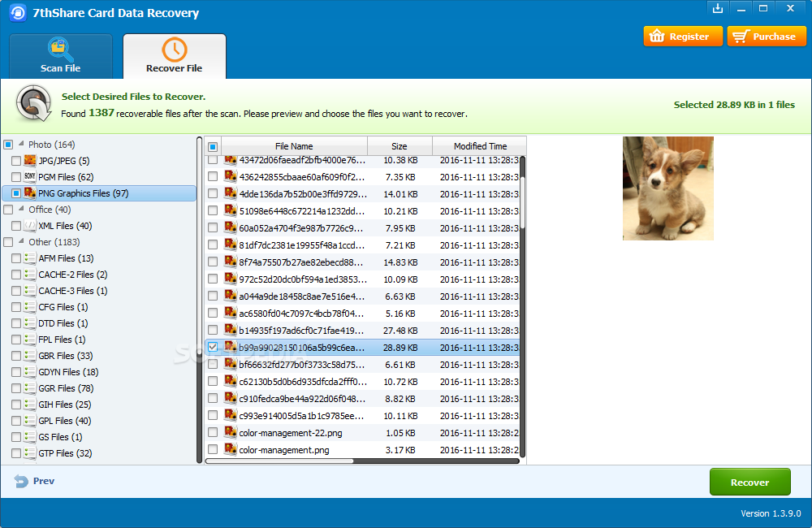Select the CACHE-3 Files (1) tree item

[72, 291]
